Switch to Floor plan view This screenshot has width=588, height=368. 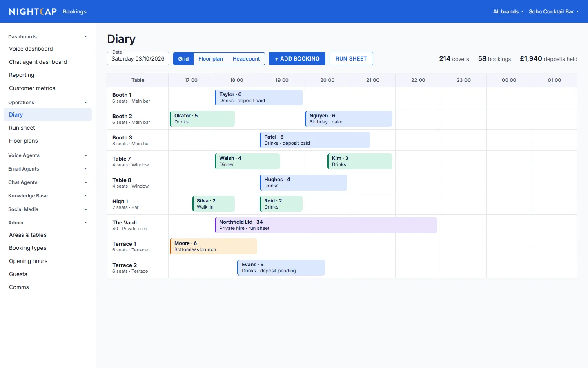point(211,58)
